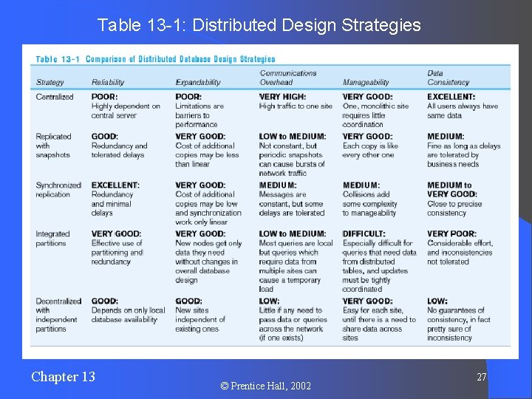
Task: Select the 'Centralized' strategy row label
Action: click(x=55, y=97)
